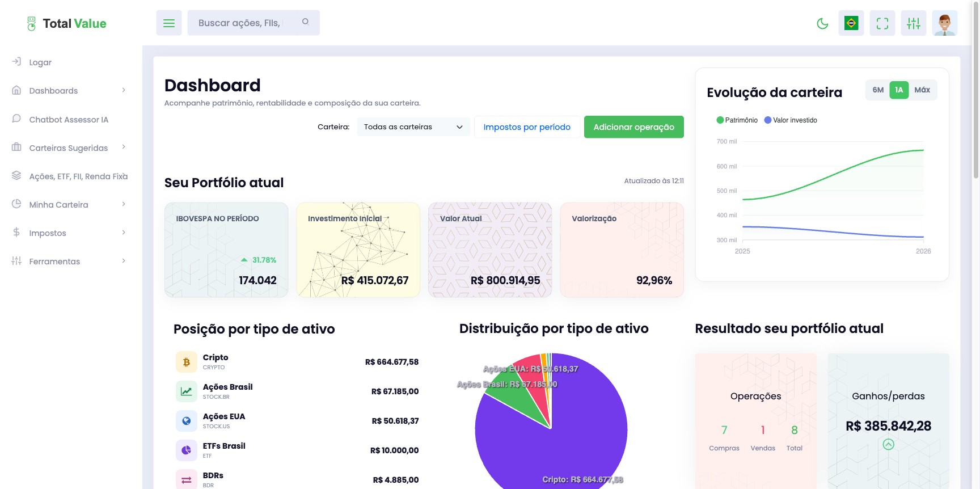
Task: Click the Total Value logo icon
Action: 31,23
